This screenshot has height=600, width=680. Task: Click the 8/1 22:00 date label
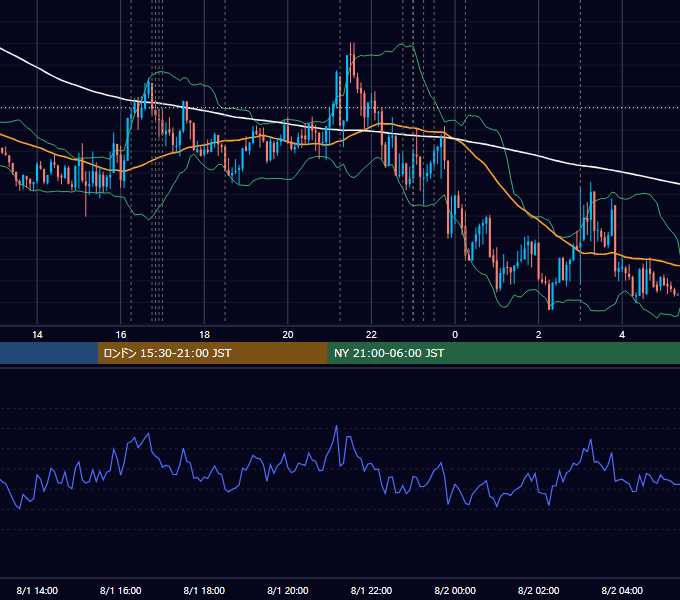pos(371,590)
